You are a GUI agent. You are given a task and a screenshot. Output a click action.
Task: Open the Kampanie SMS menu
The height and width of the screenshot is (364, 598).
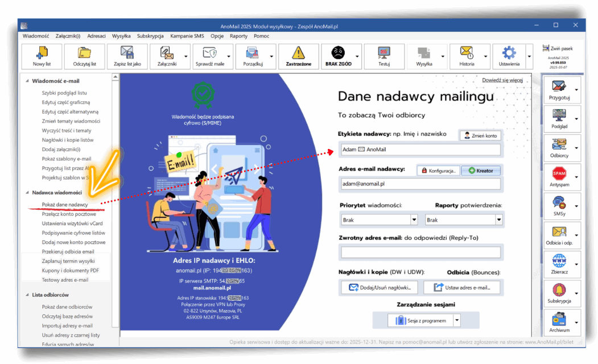coord(187,36)
